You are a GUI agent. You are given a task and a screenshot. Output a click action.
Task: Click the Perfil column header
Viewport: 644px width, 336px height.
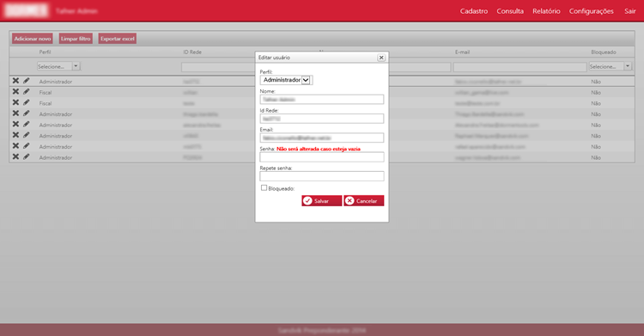pos(46,52)
